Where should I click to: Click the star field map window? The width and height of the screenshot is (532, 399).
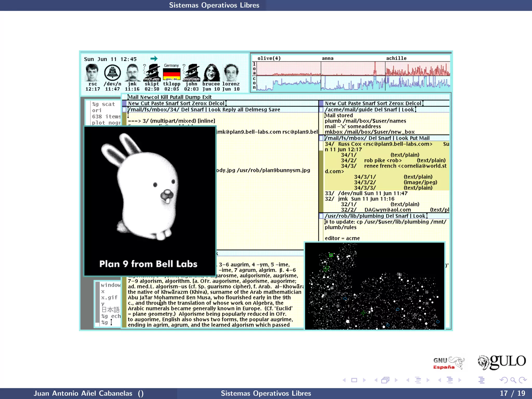point(375,286)
